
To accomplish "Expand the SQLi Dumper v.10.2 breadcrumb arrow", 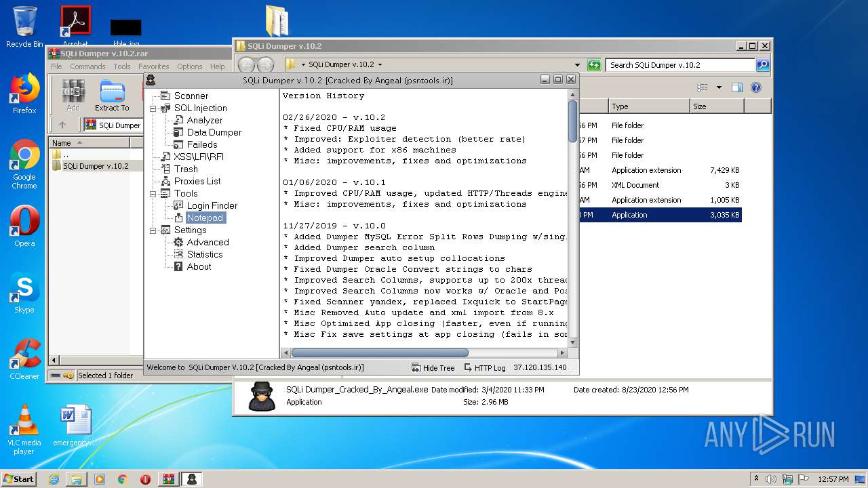I will (380, 65).
